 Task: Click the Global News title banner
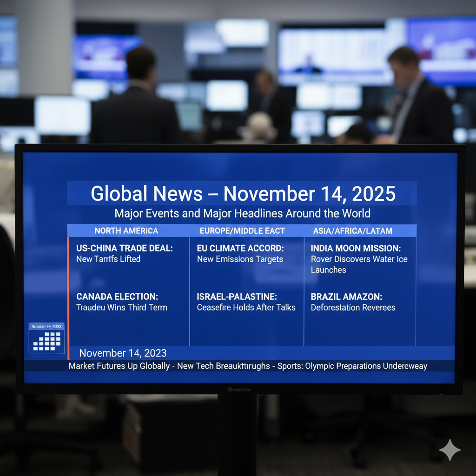click(x=243, y=193)
